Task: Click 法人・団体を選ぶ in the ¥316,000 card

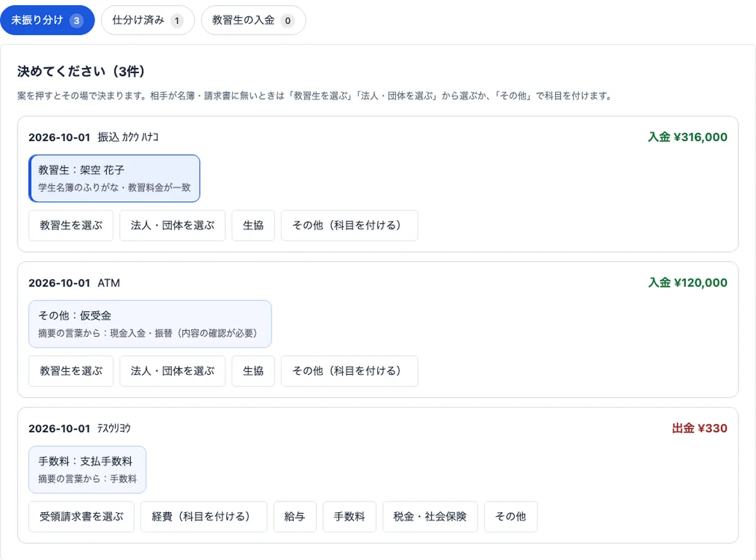Action: pos(173,226)
